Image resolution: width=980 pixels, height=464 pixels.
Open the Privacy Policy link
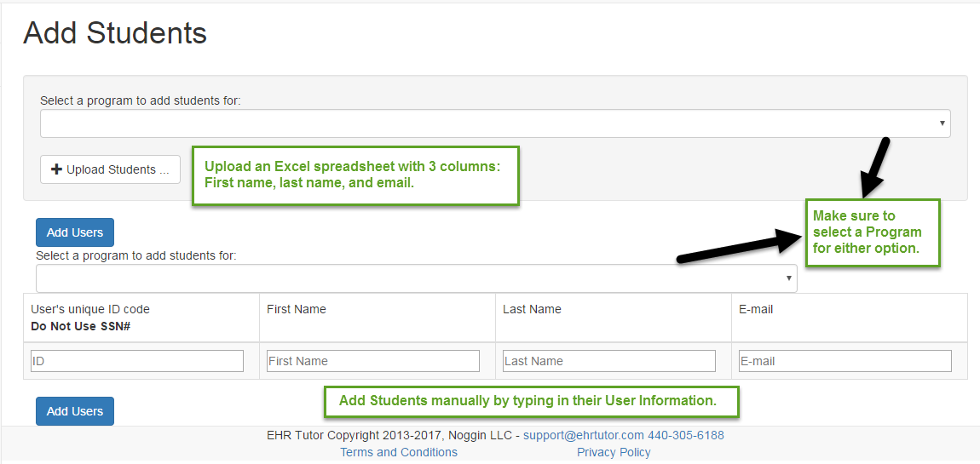tap(614, 452)
